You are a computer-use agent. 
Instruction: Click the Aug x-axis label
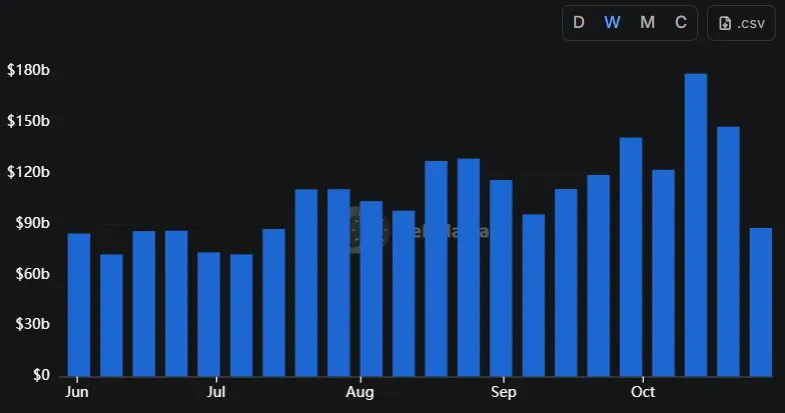pyautogui.click(x=359, y=392)
